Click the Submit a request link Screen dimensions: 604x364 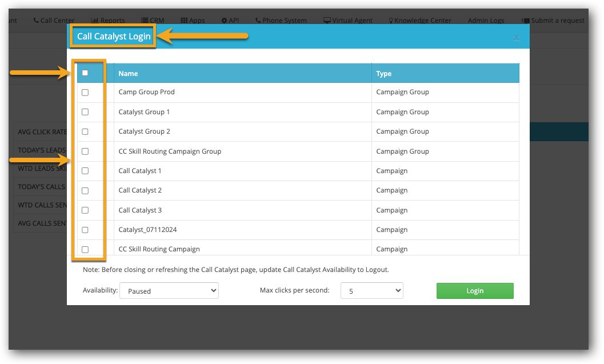pos(553,21)
